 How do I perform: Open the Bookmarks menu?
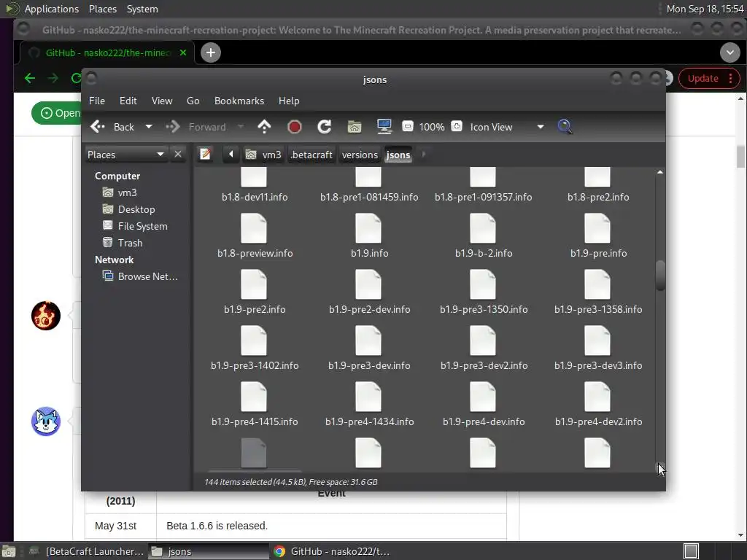pos(239,101)
